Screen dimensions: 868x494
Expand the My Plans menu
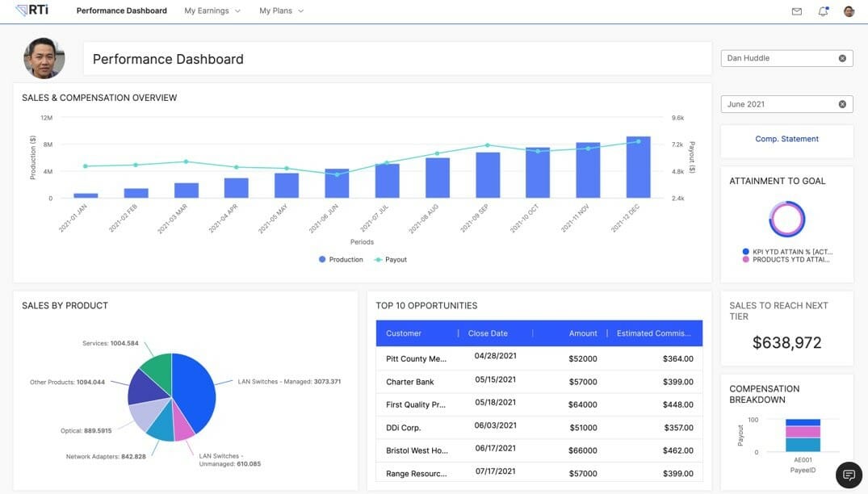[x=281, y=11]
